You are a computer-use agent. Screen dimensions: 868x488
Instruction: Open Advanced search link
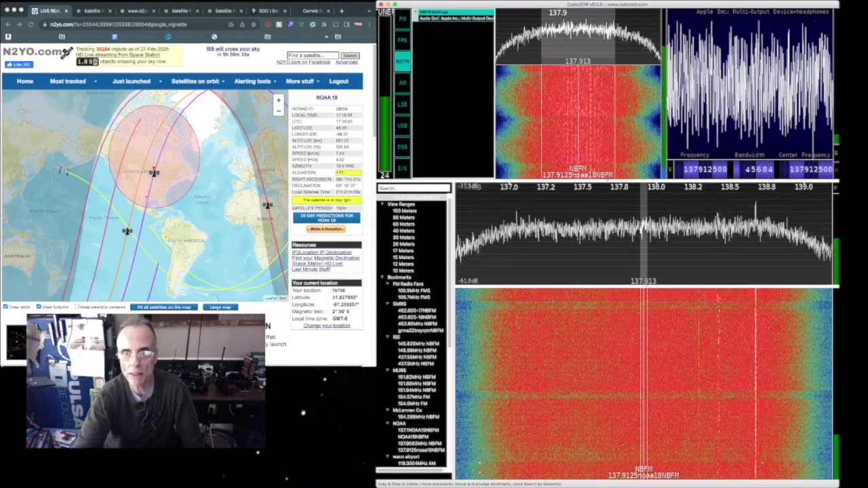347,62
